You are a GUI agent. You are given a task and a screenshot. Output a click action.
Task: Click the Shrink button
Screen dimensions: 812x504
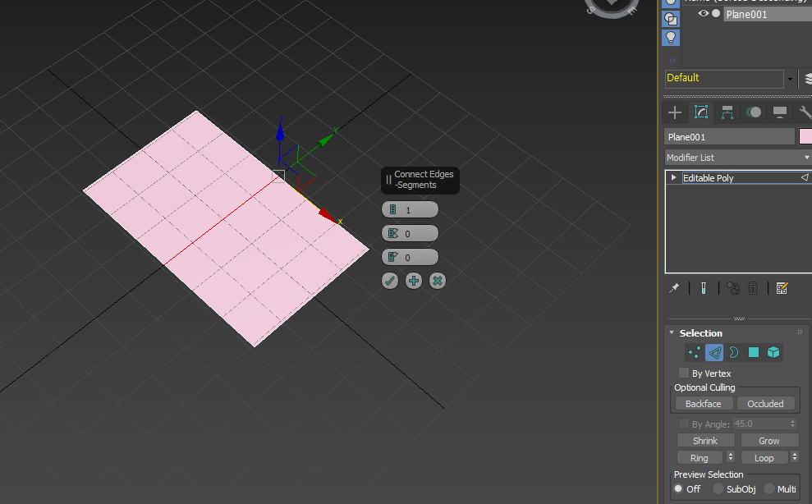click(x=705, y=441)
